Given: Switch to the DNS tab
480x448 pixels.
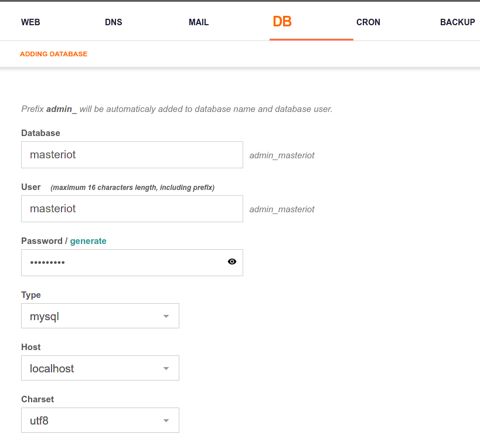Looking at the screenshot, I should (113, 22).
